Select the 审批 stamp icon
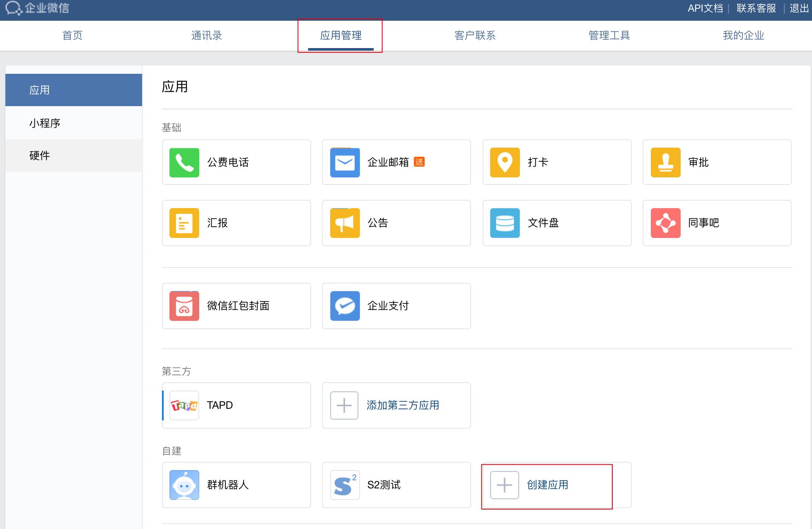Viewport: 812px width, 529px height. (x=665, y=163)
